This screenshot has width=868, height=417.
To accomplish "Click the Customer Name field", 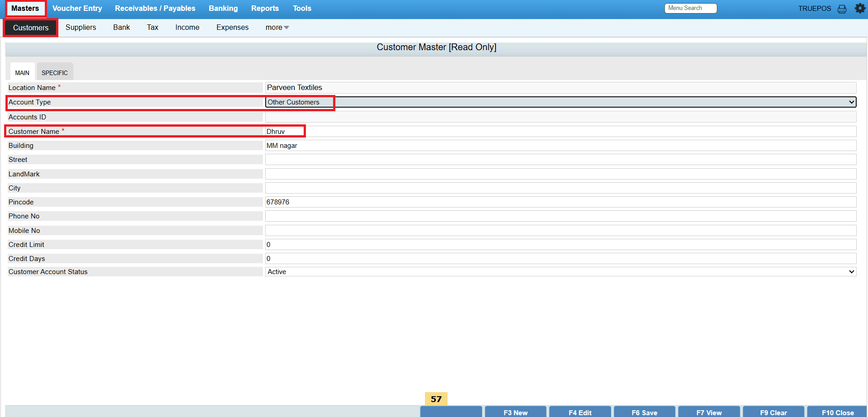I will click(561, 132).
